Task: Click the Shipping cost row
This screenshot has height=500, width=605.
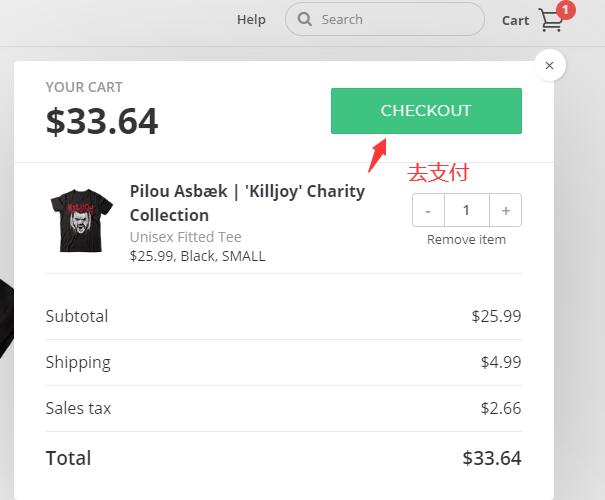Action: click(x=283, y=362)
